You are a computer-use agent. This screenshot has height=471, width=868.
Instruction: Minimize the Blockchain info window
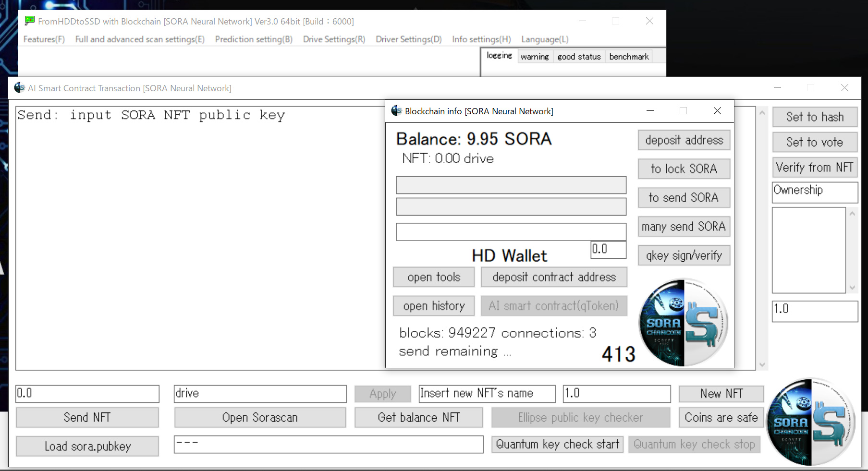[x=650, y=111]
